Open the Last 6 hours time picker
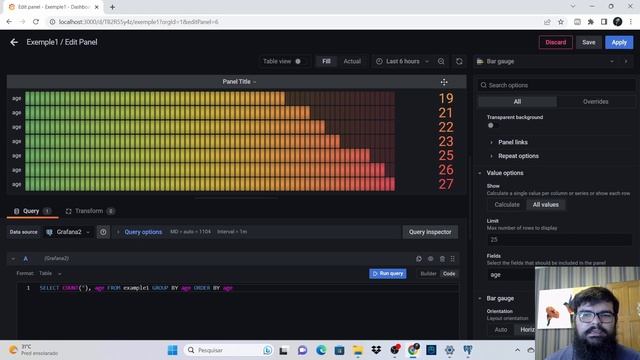The height and width of the screenshot is (360, 640). (x=403, y=61)
